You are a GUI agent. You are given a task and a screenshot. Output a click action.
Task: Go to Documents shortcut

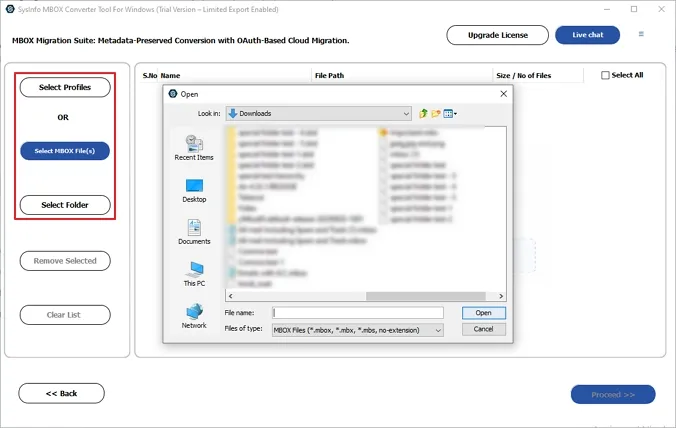click(x=194, y=232)
